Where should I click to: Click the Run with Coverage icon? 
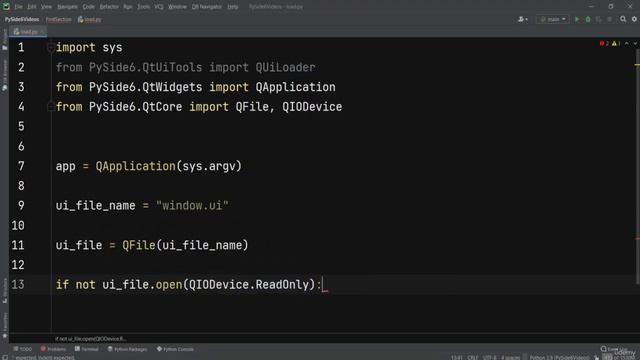click(x=598, y=19)
